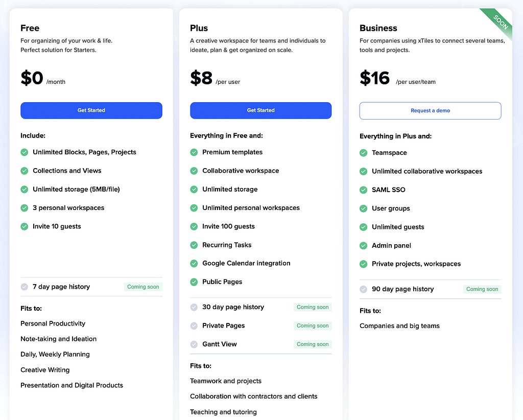Click green check beside Premium templates
The height and width of the screenshot is (420, 523).
(x=194, y=152)
